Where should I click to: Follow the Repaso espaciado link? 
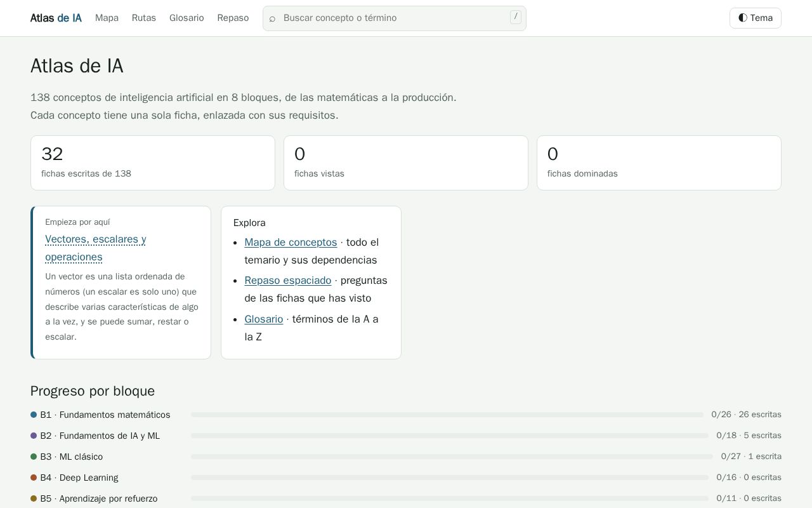(x=288, y=280)
